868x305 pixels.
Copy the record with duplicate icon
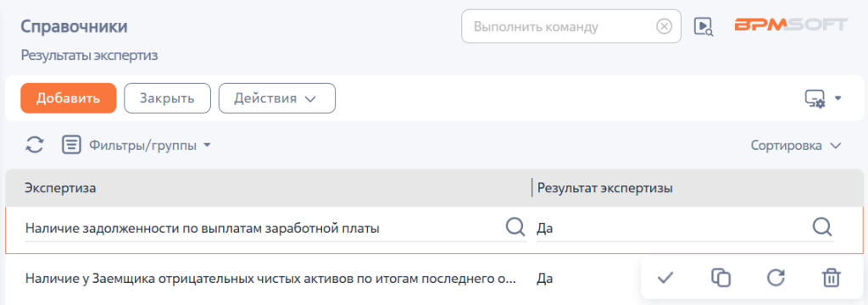click(721, 278)
